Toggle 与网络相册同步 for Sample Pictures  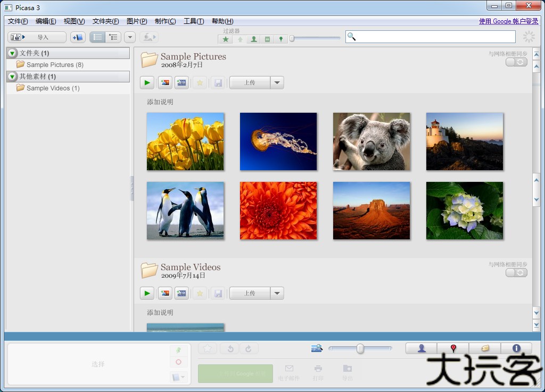click(515, 62)
